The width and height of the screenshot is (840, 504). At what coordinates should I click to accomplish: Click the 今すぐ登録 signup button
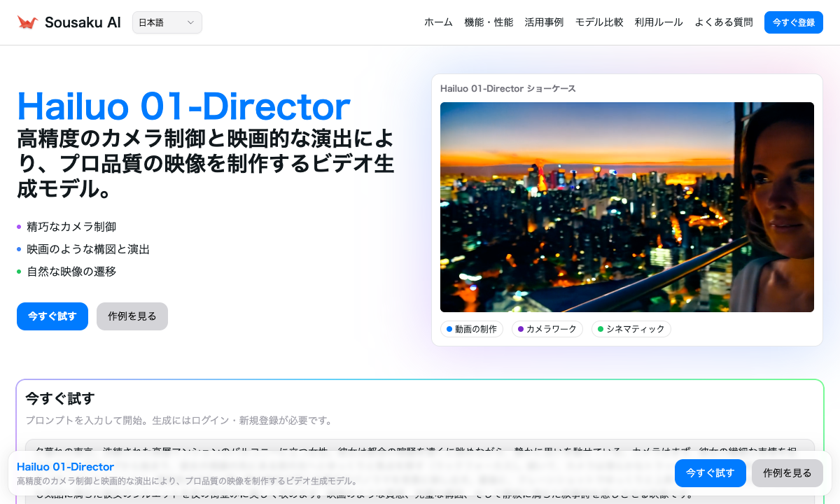(793, 22)
